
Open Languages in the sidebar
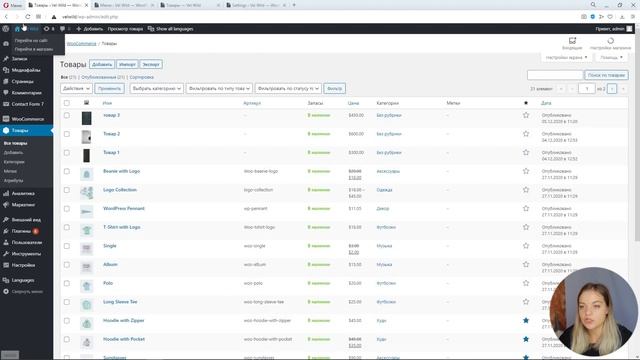pyautogui.click(x=22, y=280)
